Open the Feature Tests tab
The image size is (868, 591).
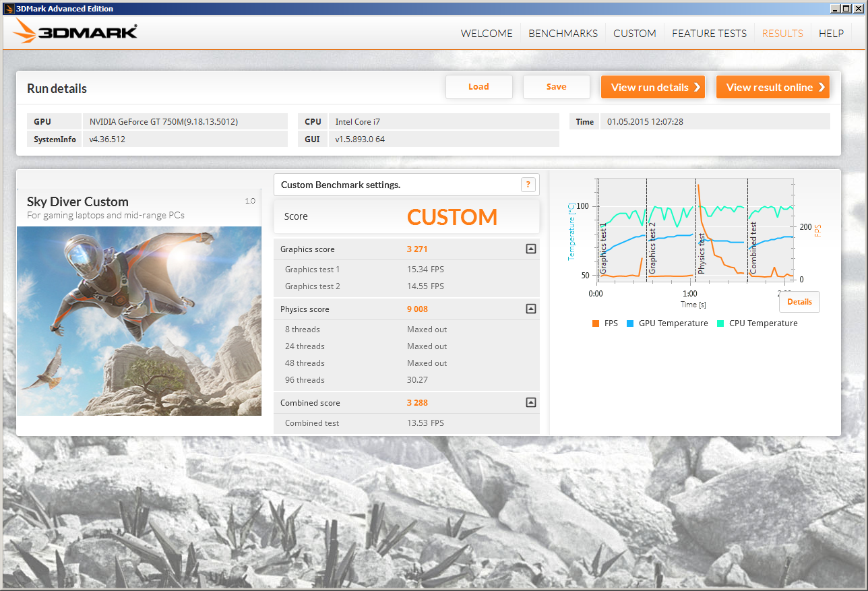[709, 33]
